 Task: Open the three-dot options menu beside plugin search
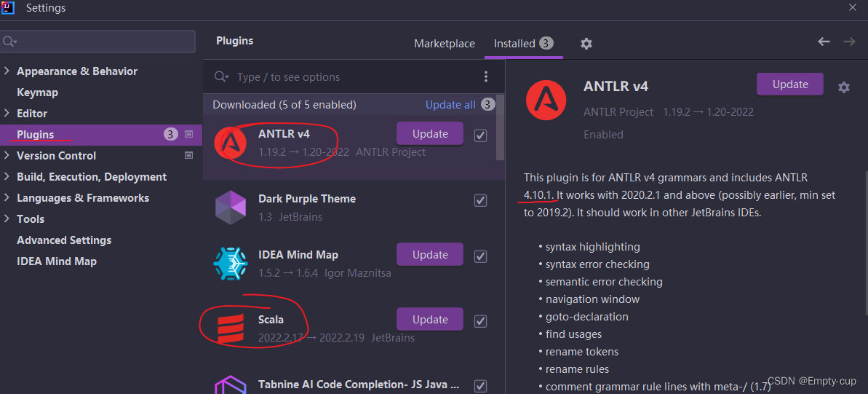pyautogui.click(x=485, y=76)
